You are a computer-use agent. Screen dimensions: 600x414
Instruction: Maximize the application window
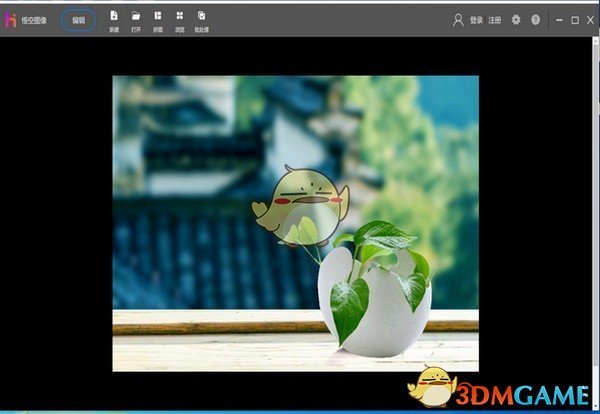pos(574,20)
